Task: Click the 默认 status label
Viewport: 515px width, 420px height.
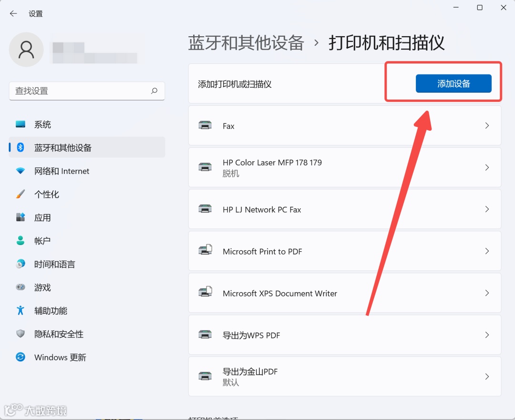Action: point(231,382)
